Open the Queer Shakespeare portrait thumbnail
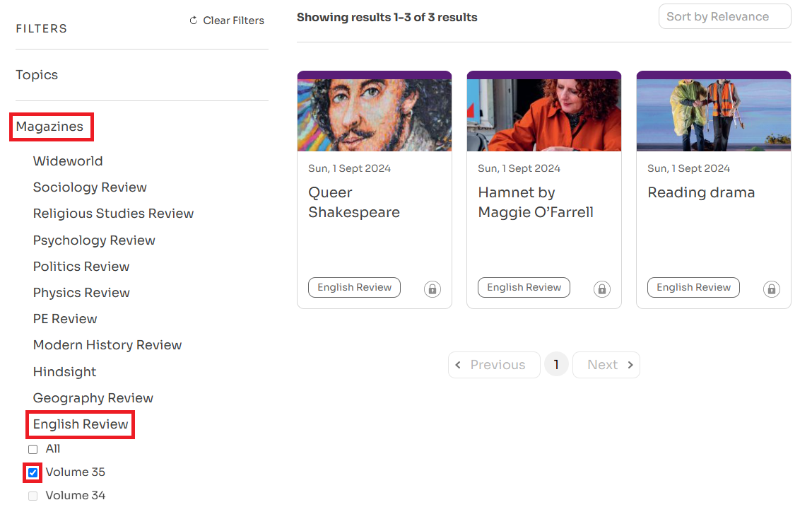 [x=374, y=115]
